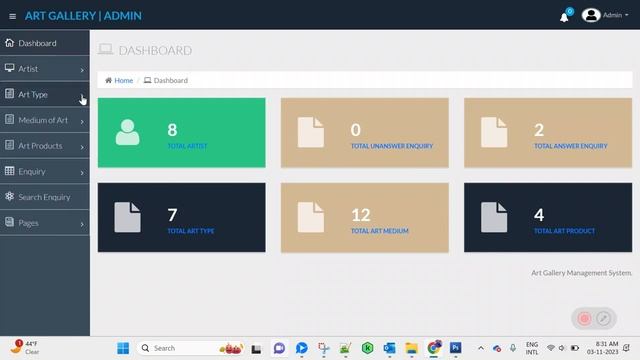Expand the Medium of Art chevron
The image size is (640, 360).
[x=82, y=122]
